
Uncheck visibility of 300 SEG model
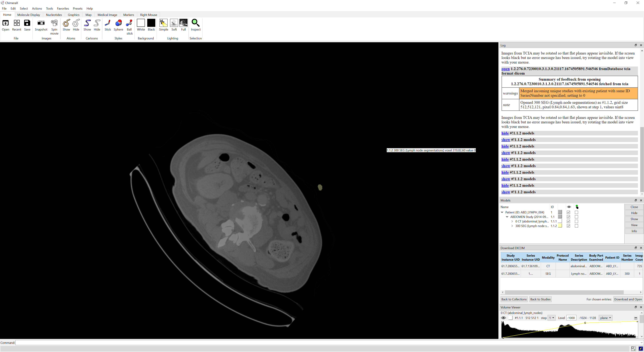click(x=569, y=226)
